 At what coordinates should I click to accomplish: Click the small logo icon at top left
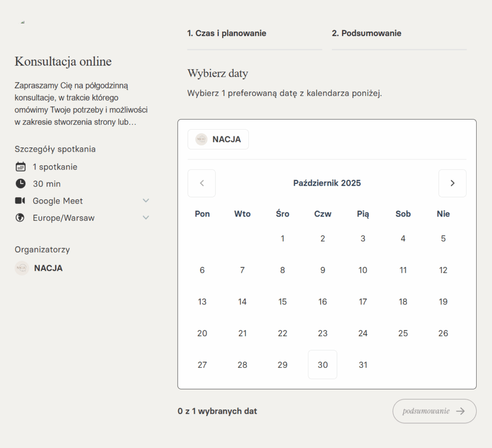coord(23,22)
